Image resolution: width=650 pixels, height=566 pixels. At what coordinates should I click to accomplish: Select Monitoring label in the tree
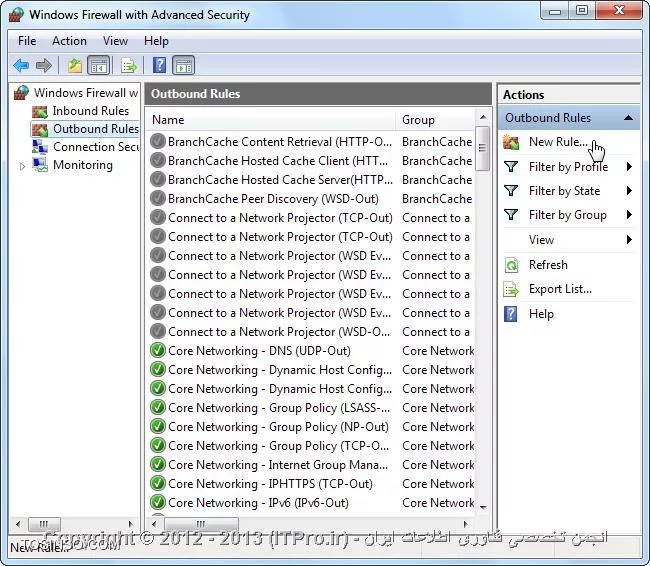[x=83, y=165]
